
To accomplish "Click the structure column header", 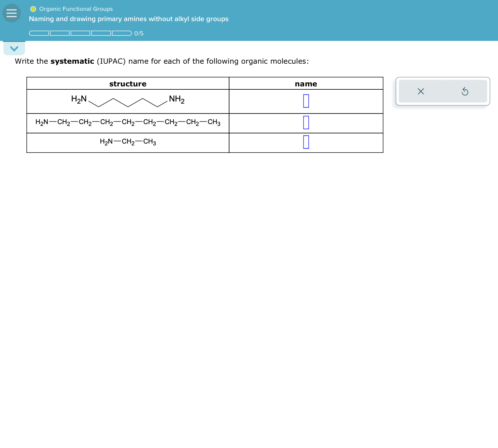I will coord(127,83).
